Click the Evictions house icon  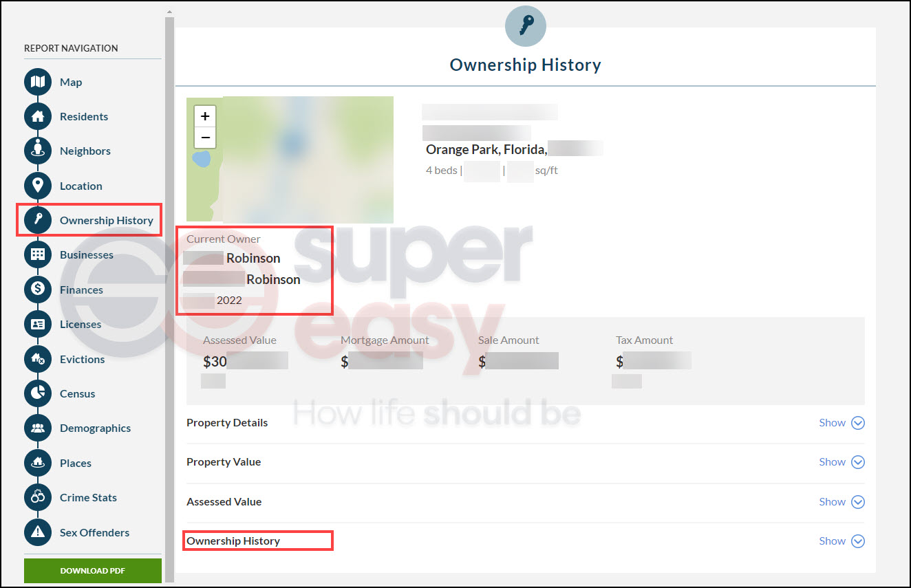click(x=38, y=359)
